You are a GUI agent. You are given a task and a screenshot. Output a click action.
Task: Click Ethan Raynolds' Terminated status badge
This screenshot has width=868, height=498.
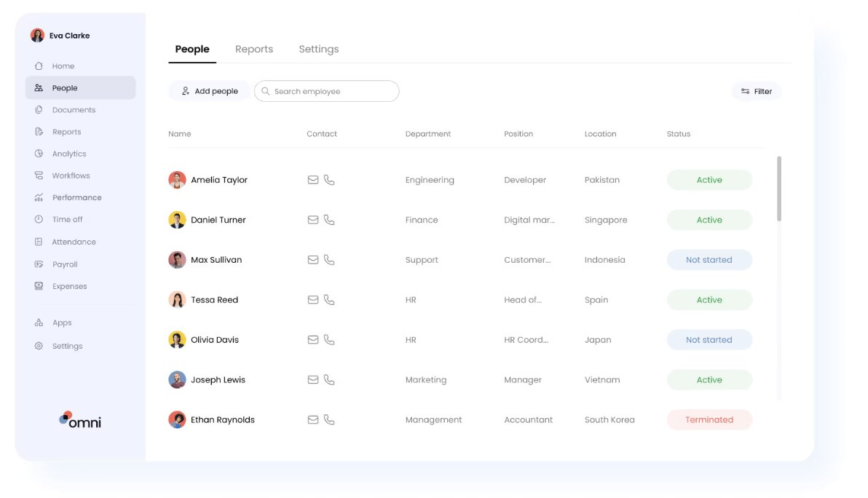tap(709, 420)
